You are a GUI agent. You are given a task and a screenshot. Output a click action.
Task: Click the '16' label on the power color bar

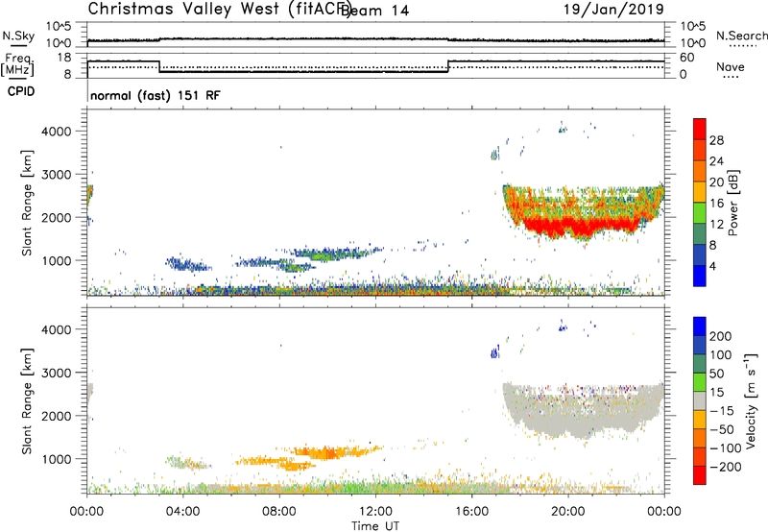click(x=716, y=204)
